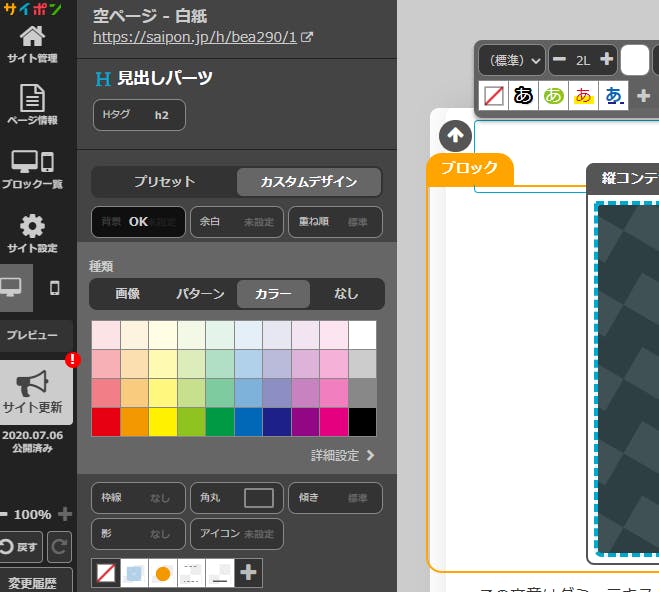Switch to mobile view mode
The image size is (659, 592).
[55, 288]
